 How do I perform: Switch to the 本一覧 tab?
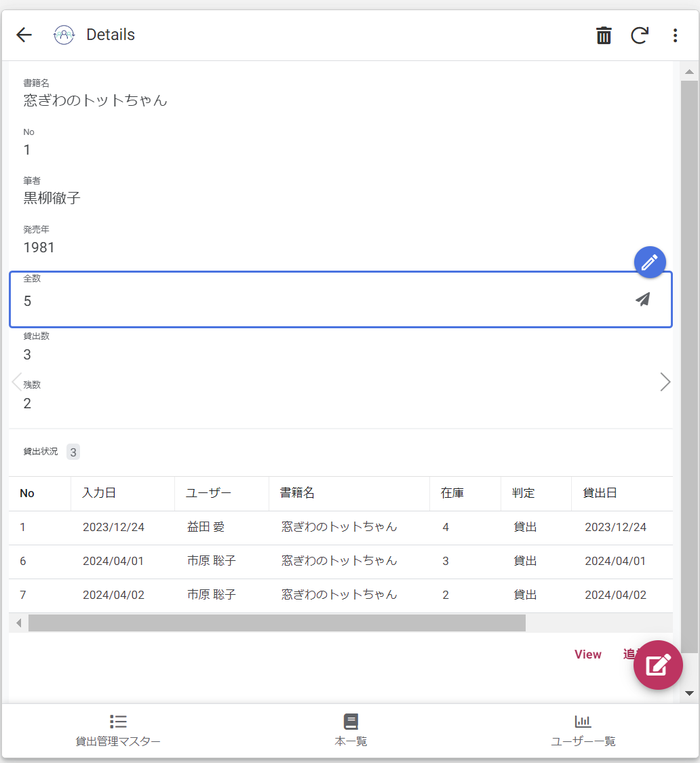tap(350, 730)
